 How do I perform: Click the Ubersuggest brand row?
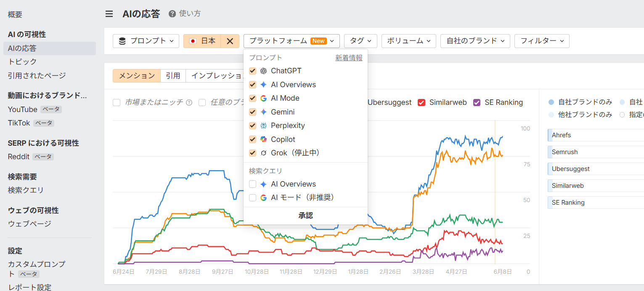click(596, 169)
